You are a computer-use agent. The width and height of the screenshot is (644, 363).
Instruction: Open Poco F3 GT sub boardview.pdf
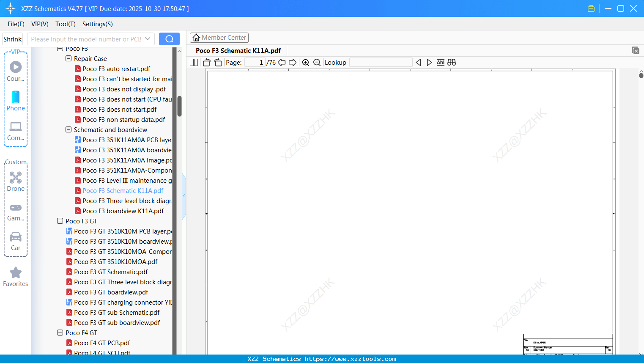tap(117, 323)
